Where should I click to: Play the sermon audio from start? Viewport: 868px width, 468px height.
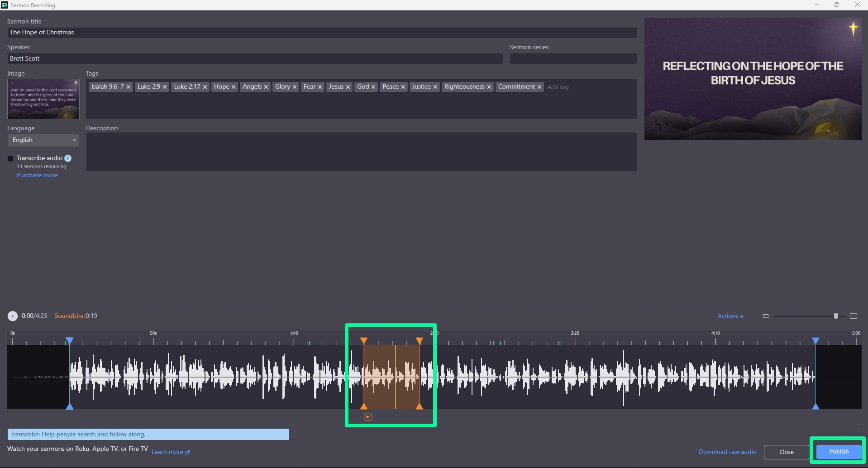coord(13,316)
